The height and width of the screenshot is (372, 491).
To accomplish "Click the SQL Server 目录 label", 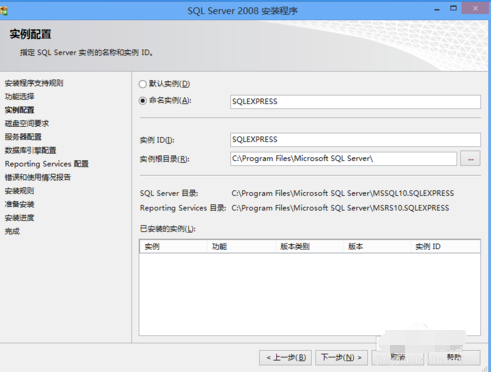I will (x=169, y=193).
